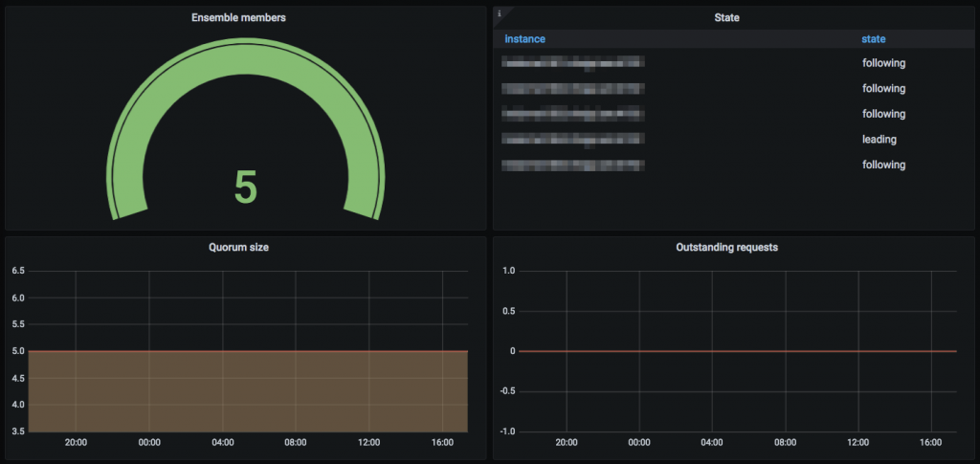This screenshot has height=464, width=980.
Task: Click 20:00 on the Outstanding requests time axis
Action: (x=566, y=442)
